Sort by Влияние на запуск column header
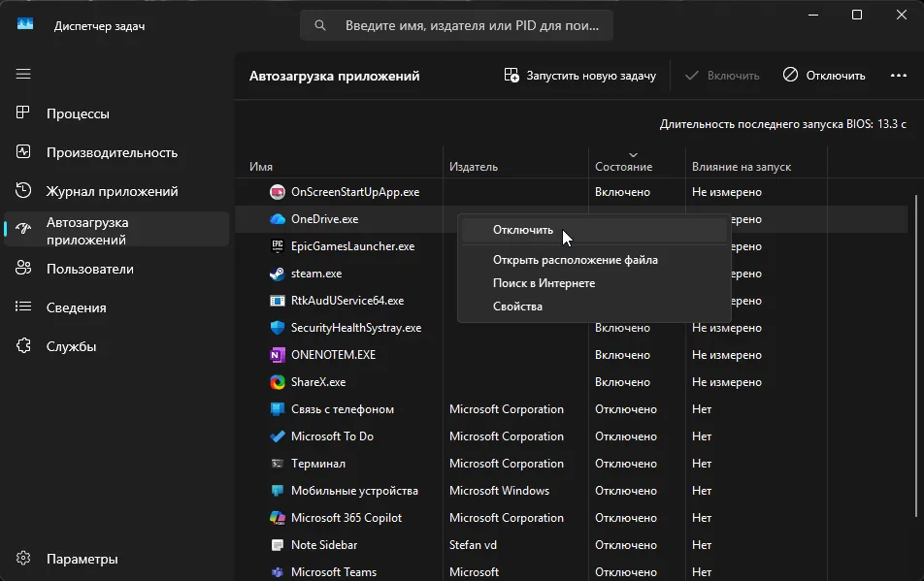Viewport: 924px width, 581px height. click(742, 167)
